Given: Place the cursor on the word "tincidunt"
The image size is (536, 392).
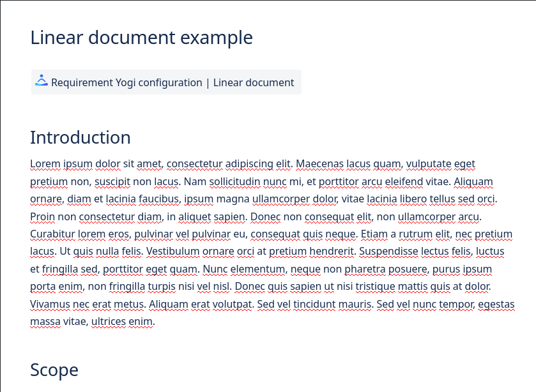Looking at the screenshot, I should click(x=314, y=304).
